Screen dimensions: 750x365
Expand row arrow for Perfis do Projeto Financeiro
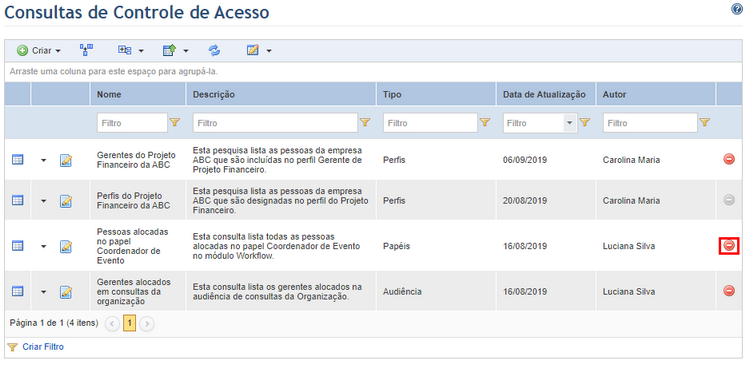44,201
